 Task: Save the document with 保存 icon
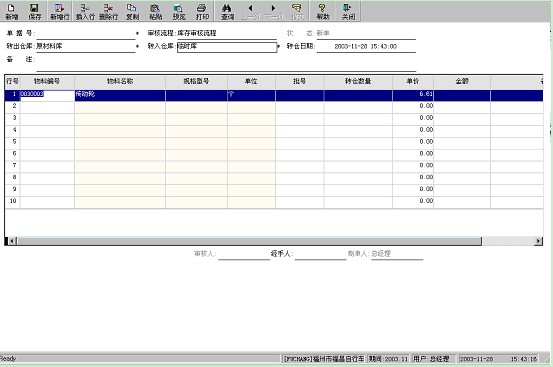coord(35,11)
